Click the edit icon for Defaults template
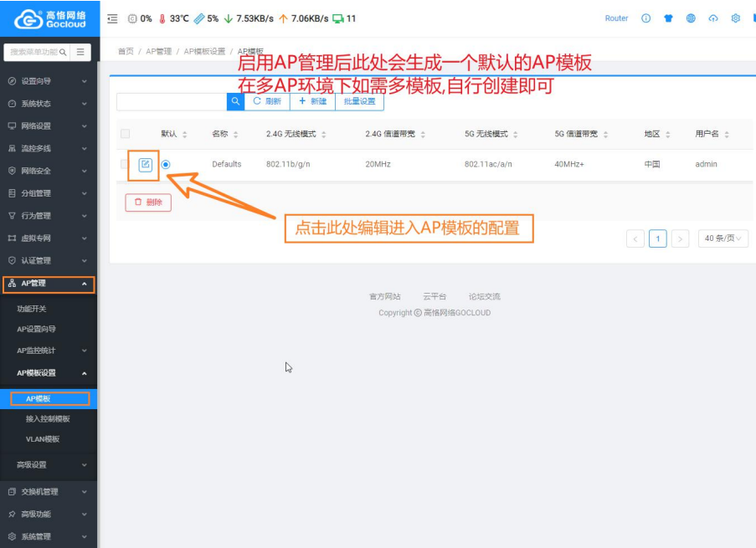The width and height of the screenshot is (756, 548). pyautogui.click(x=145, y=165)
